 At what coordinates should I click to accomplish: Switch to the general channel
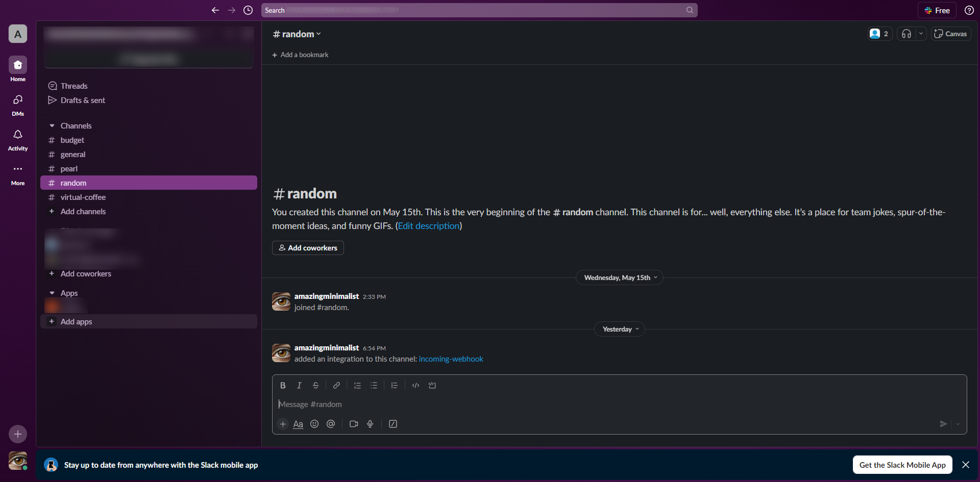pyautogui.click(x=149, y=154)
